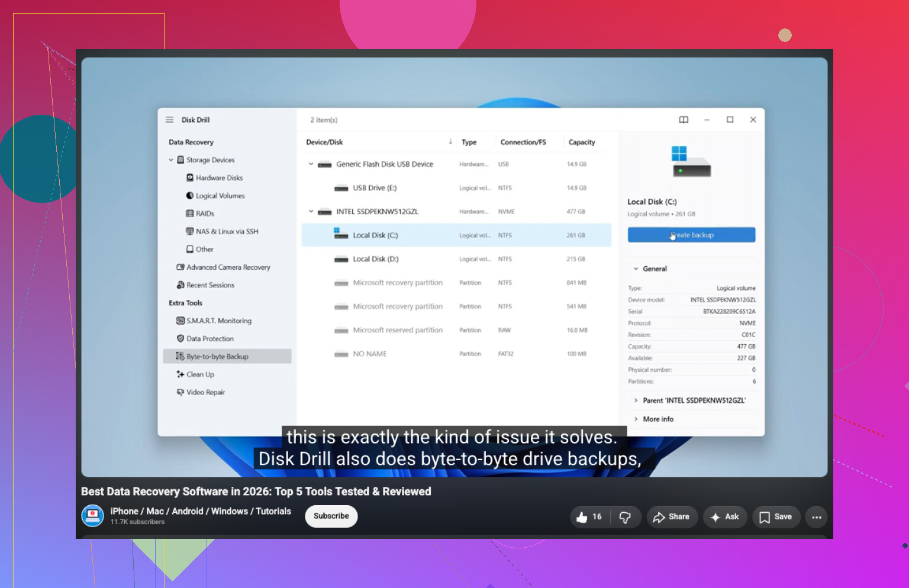Select Logical Volumes icon in sidebar
909x588 pixels.
point(190,195)
